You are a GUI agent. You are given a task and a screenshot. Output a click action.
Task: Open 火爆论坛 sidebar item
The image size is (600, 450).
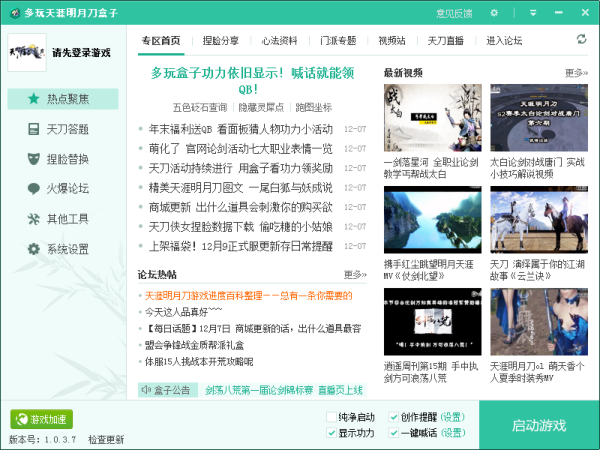click(x=64, y=189)
